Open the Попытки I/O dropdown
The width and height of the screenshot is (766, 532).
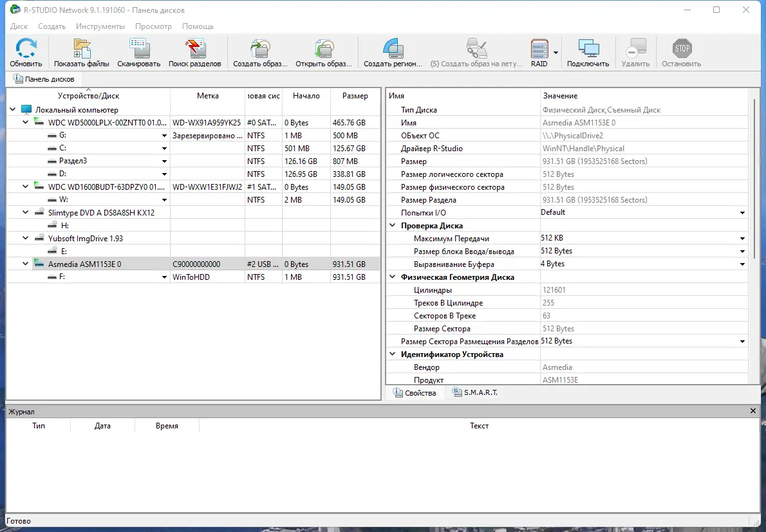(x=742, y=212)
